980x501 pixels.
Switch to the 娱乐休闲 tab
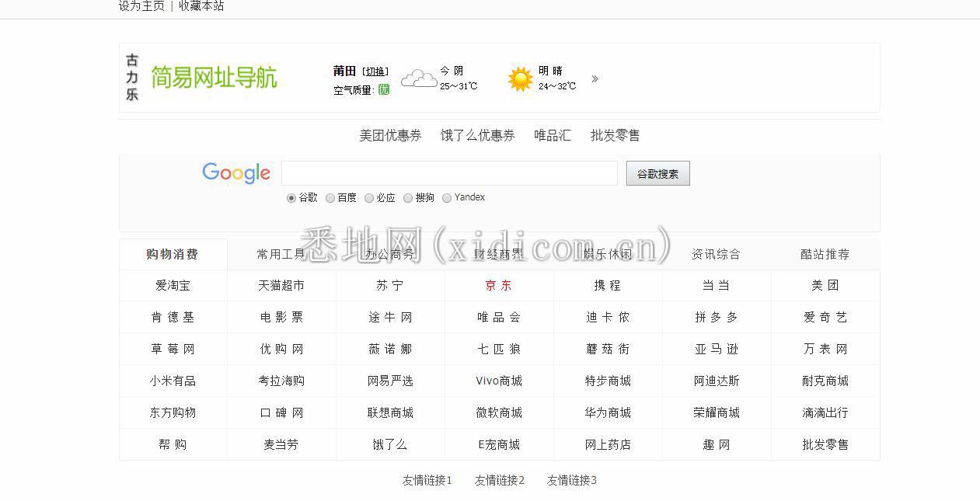pos(608,254)
